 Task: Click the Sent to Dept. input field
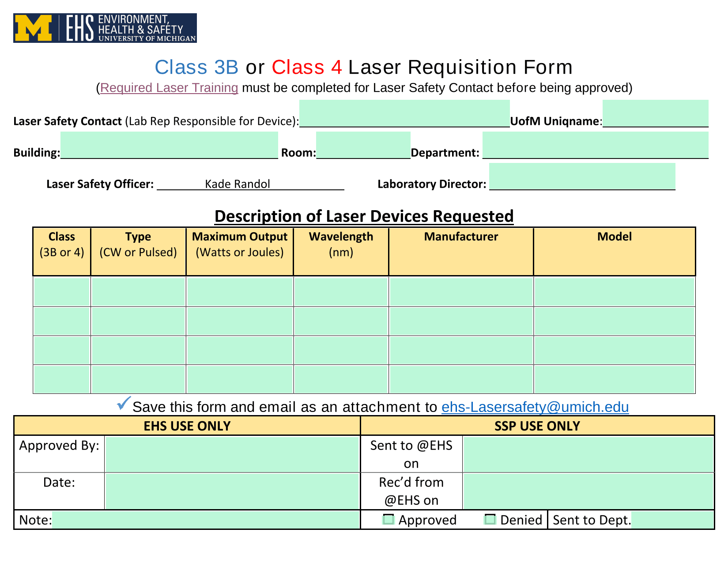coord(672,520)
